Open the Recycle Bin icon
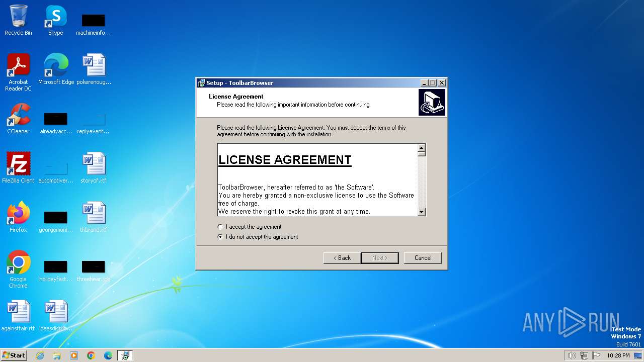This screenshot has height=362, width=644. [x=18, y=21]
